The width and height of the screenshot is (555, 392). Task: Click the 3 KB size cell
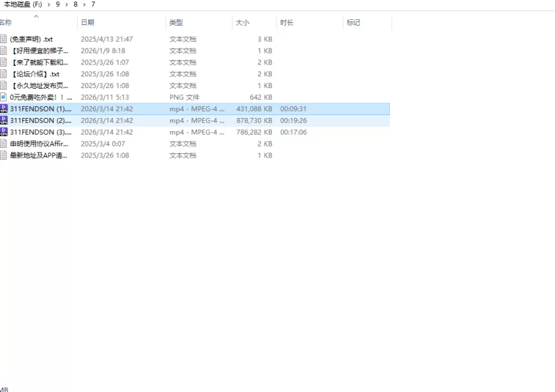coord(265,39)
